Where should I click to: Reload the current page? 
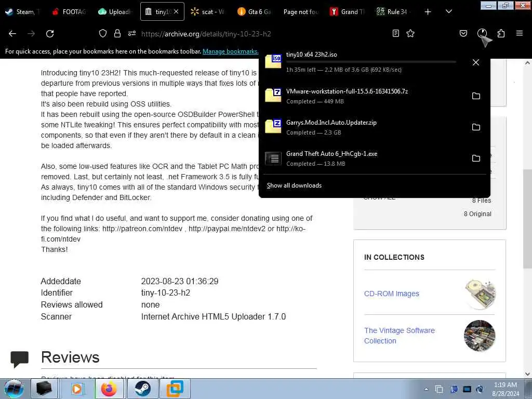pos(50,34)
